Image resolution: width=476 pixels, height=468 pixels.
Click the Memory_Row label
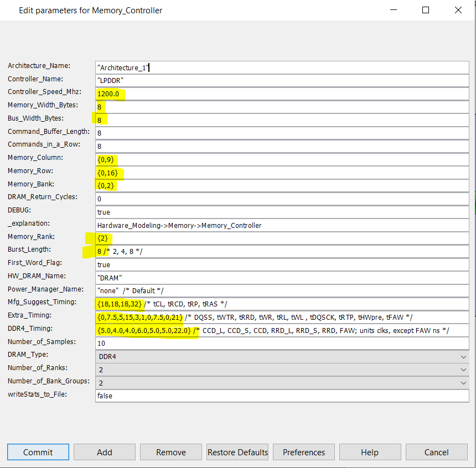[x=30, y=171]
